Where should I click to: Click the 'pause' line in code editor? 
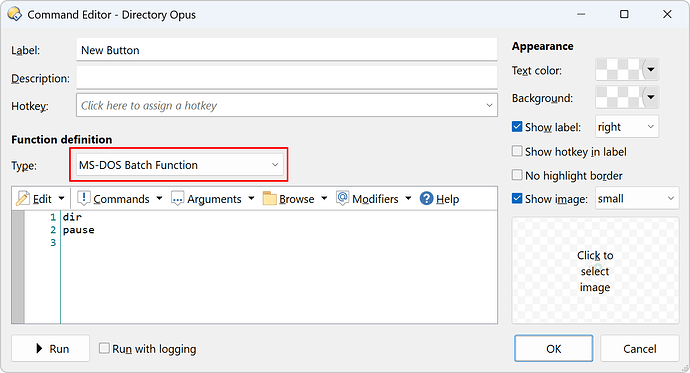pyautogui.click(x=78, y=230)
